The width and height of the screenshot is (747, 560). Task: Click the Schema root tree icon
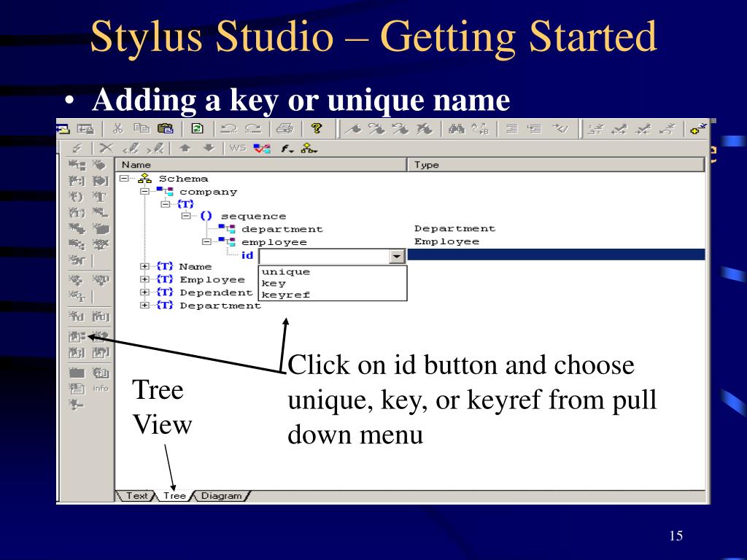tap(144, 179)
